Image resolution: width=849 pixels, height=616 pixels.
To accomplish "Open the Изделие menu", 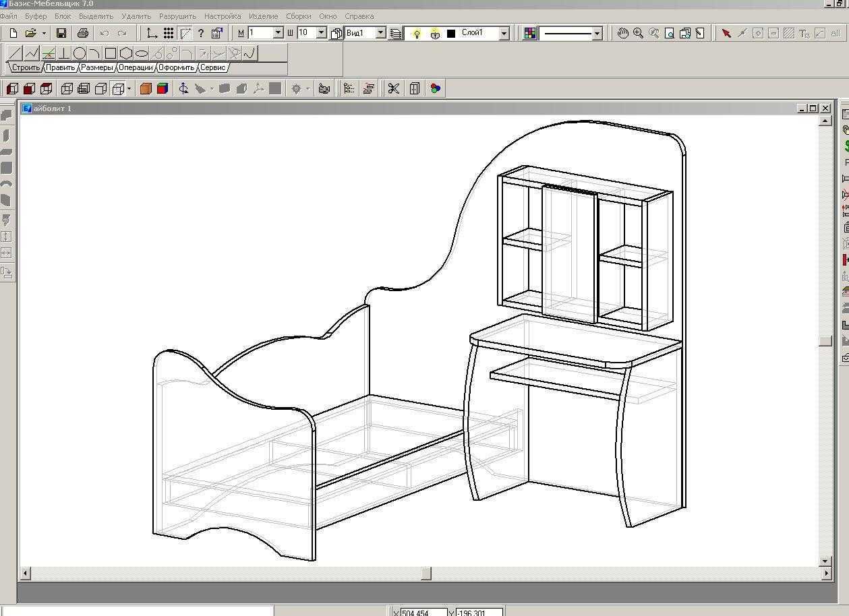I will pos(263,16).
